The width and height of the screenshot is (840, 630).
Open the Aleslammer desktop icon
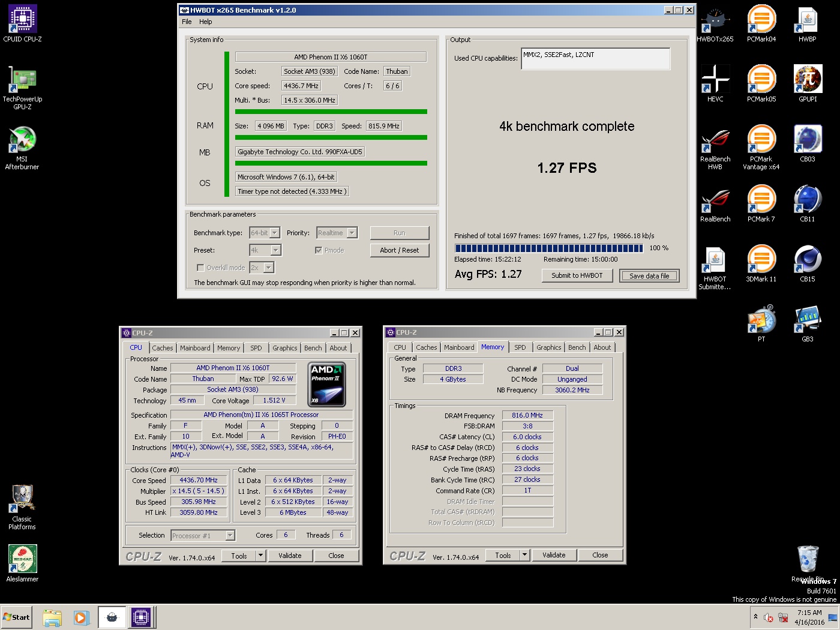pyautogui.click(x=22, y=563)
